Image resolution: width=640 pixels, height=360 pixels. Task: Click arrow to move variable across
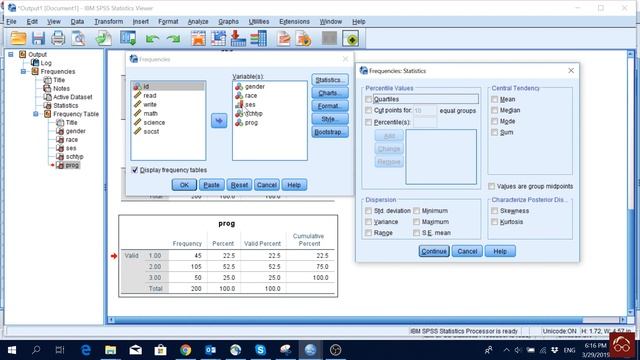219,121
